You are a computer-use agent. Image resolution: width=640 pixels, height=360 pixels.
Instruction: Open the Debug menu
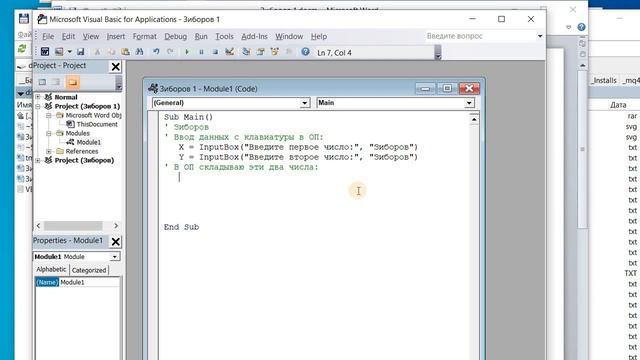176,36
